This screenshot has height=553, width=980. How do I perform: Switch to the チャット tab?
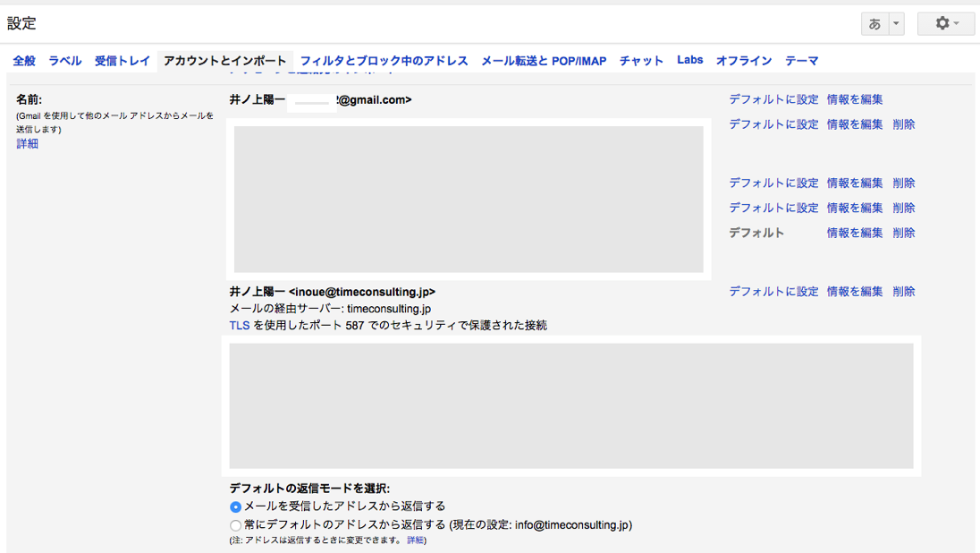tap(641, 61)
